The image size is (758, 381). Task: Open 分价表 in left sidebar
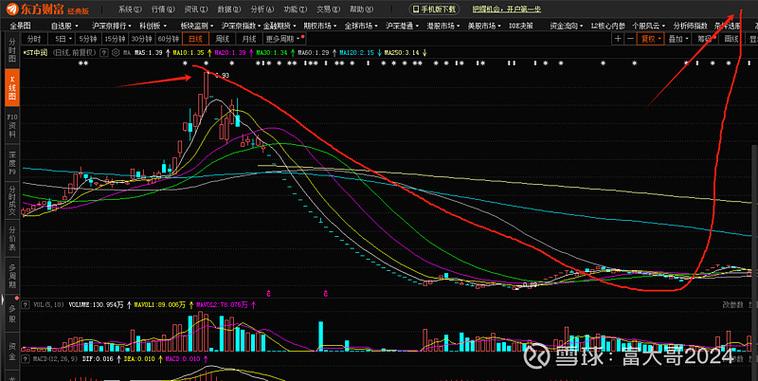(x=12, y=239)
